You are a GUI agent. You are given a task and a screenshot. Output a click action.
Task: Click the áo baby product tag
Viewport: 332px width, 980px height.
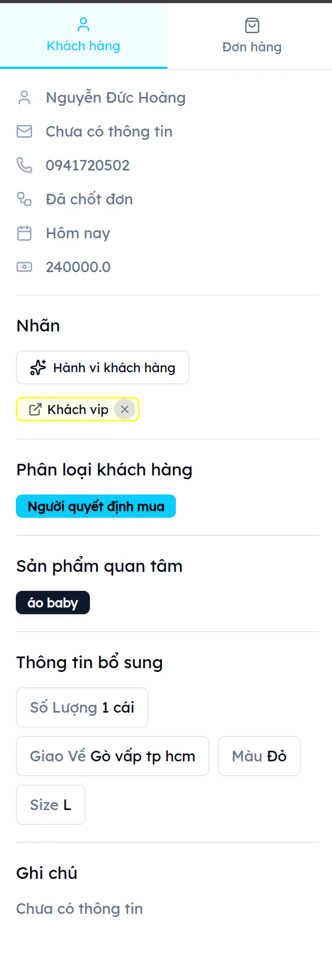point(53,603)
